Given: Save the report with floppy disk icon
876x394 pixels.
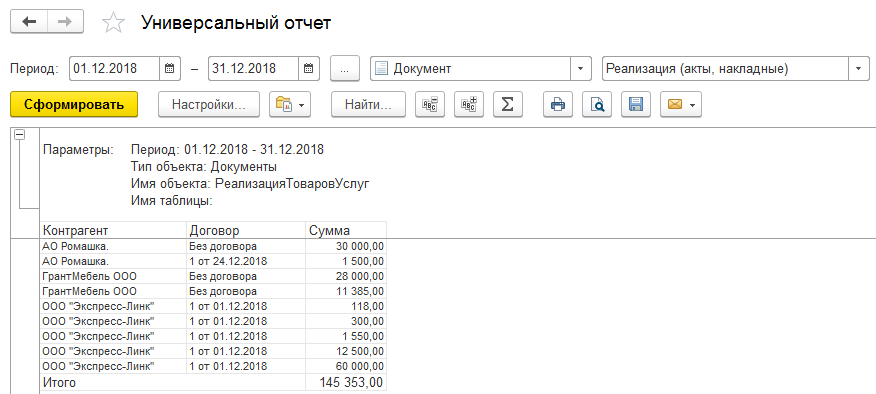Looking at the screenshot, I should pos(636,104).
